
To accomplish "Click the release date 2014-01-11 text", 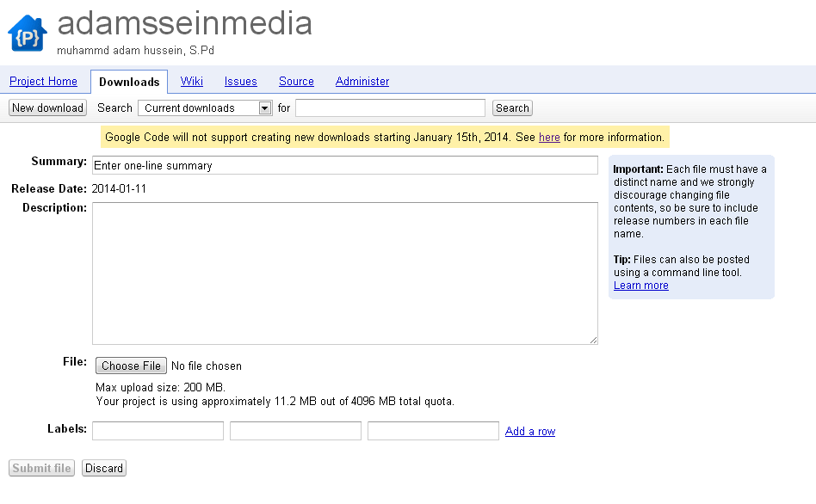I will [x=119, y=189].
